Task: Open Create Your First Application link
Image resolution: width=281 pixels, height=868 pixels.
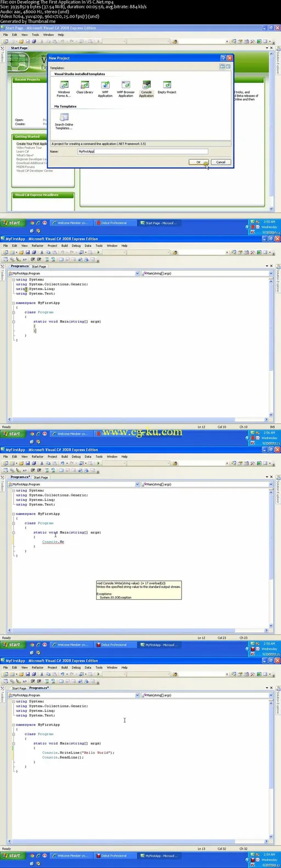Action: 32,144
